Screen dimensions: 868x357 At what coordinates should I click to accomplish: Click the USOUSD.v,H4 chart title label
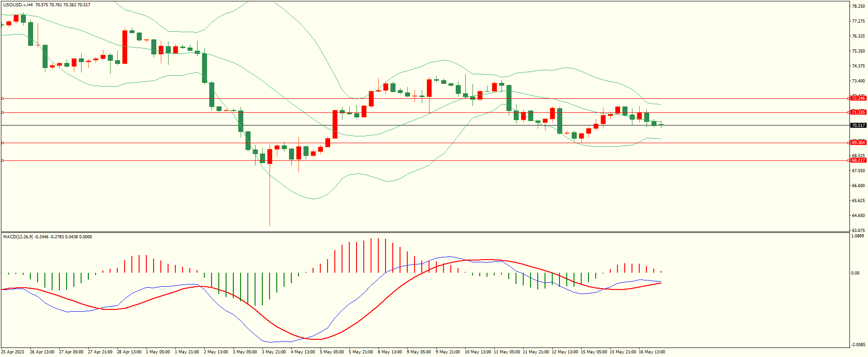click(18, 5)
